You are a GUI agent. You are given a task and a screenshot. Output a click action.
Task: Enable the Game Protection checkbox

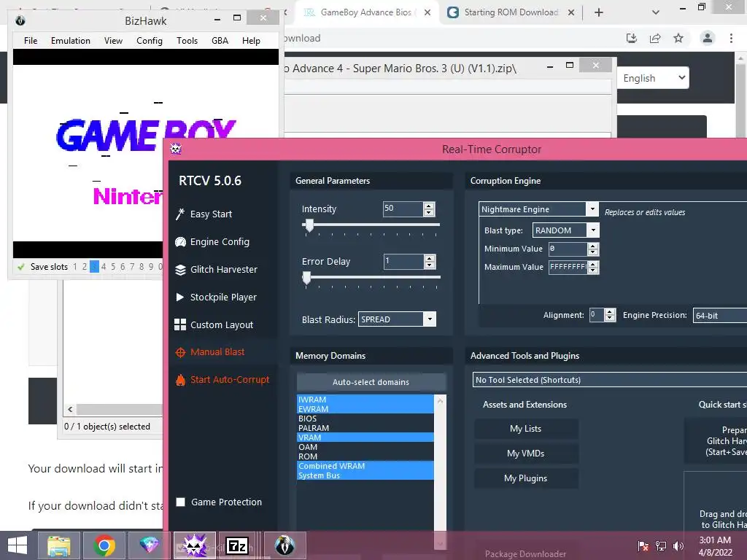[181, 502]
